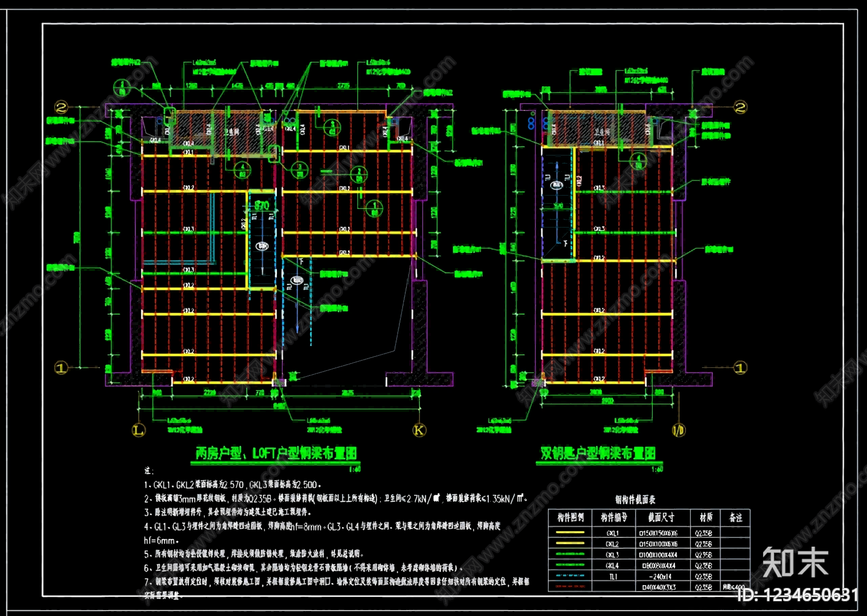Click axis bubble 2 on left plan

61,107
